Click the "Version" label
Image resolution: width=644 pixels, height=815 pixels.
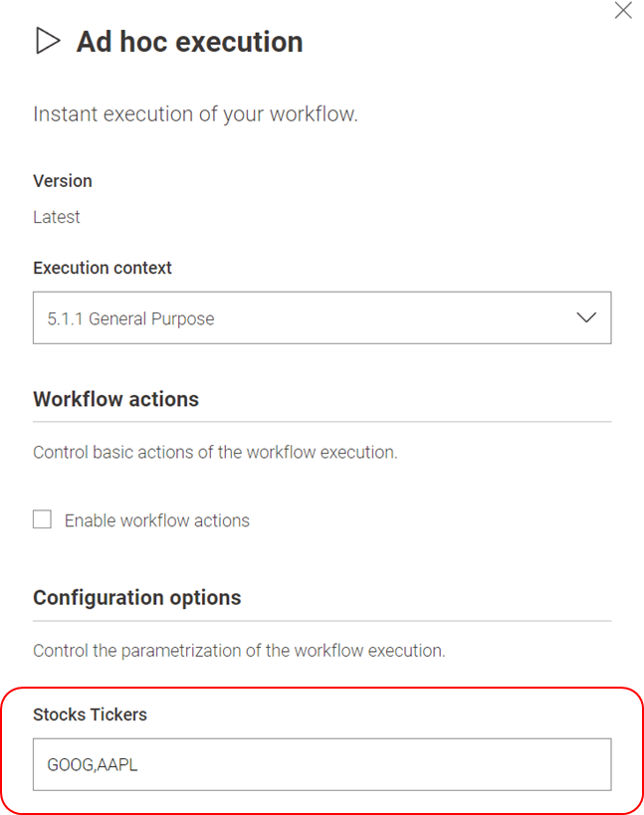coord(62,181)
